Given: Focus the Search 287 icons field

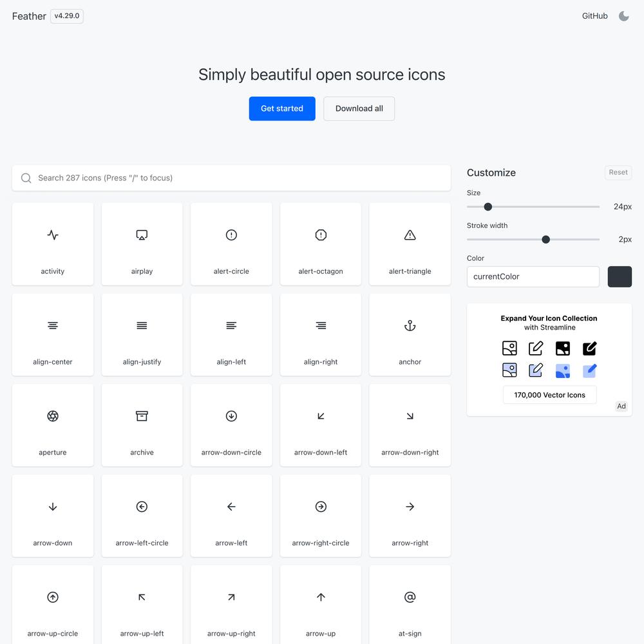Looking at the screenshot, I should [231, 178].
